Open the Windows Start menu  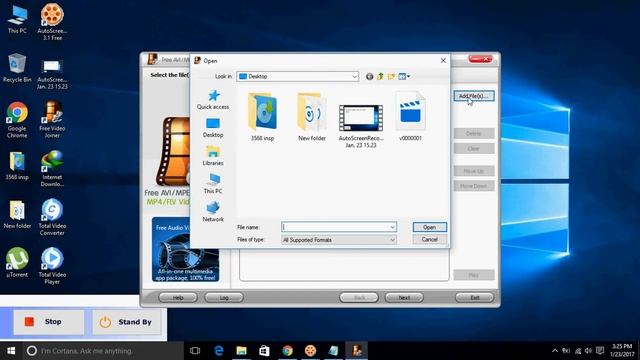11,351
